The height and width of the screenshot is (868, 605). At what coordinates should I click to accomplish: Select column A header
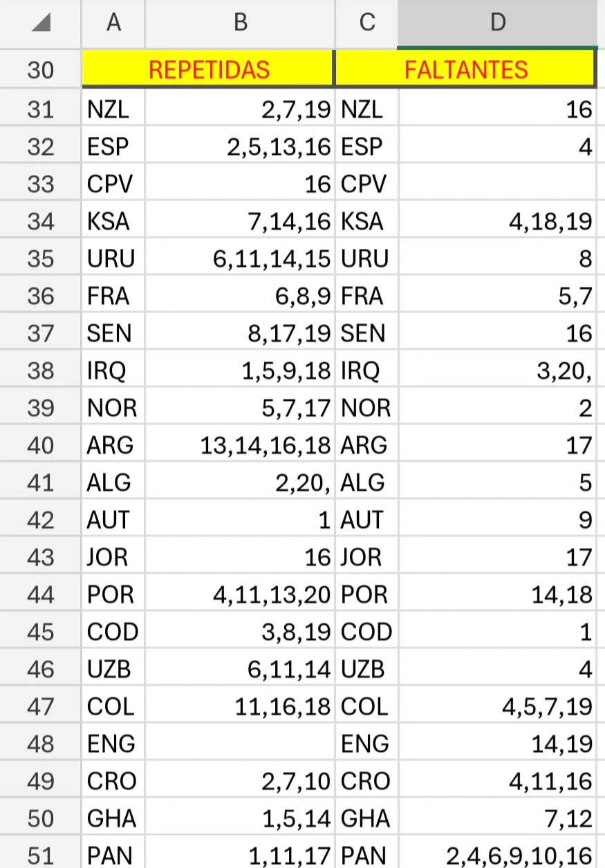click(x=113, y=23)
